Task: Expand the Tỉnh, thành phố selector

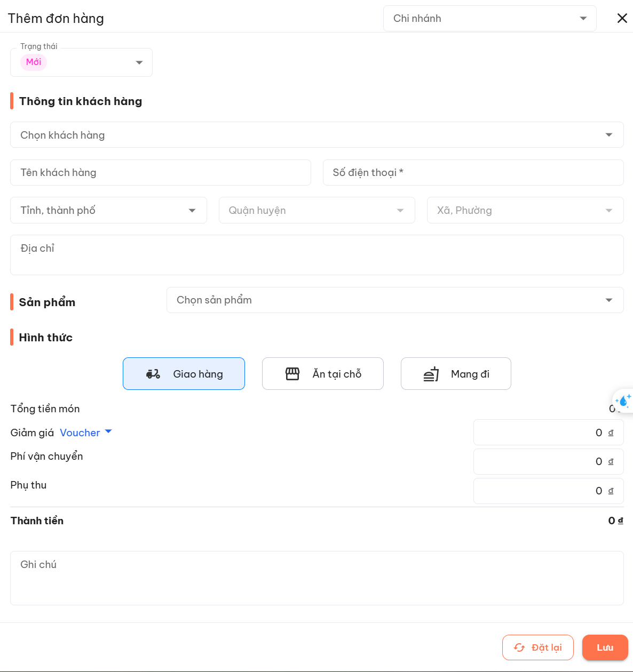Action: [x=108, y=211]
